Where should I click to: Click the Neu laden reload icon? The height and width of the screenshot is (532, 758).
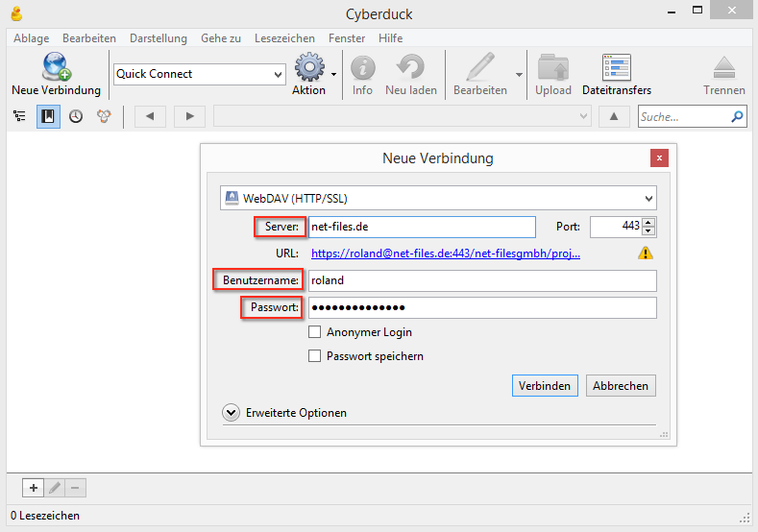click(410, 66)
